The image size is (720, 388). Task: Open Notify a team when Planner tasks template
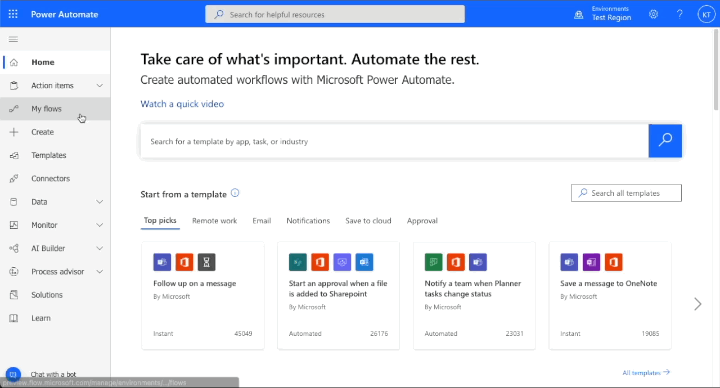[x=474, y=295]
